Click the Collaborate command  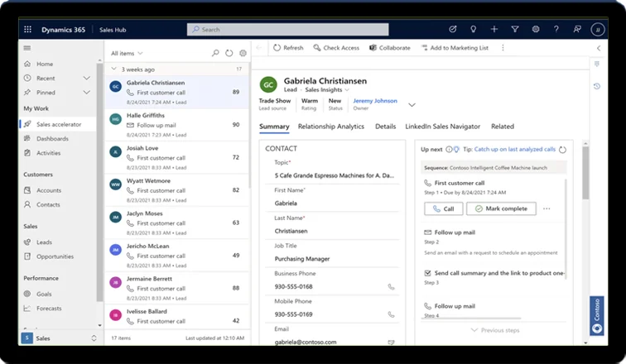coord(390,48)
